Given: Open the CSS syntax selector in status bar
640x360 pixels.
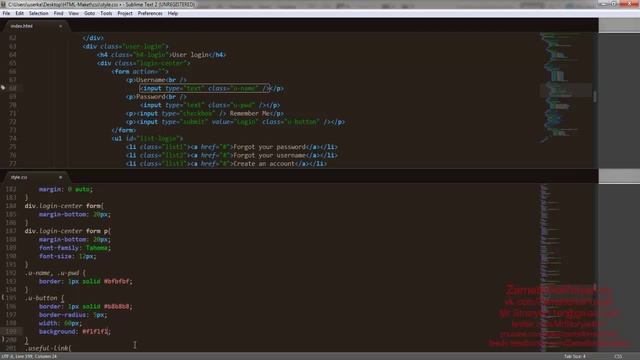Looking at the screenshot, I should (618, 356).
